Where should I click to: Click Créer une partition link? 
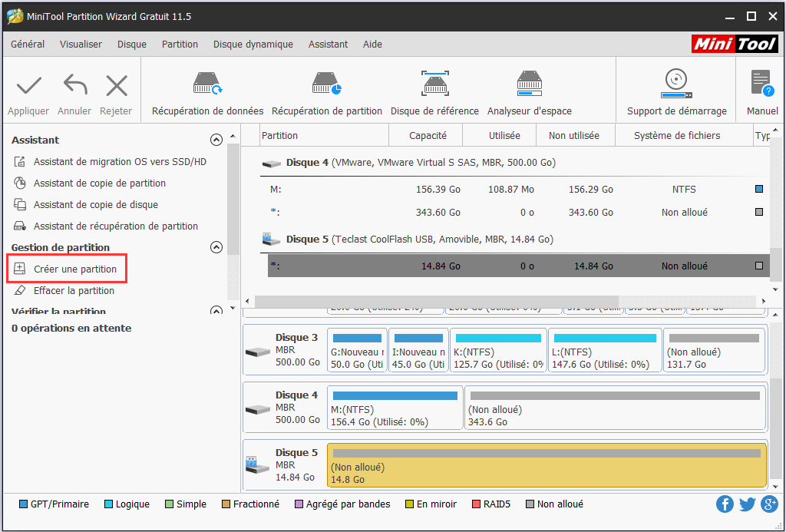(75, 269)
